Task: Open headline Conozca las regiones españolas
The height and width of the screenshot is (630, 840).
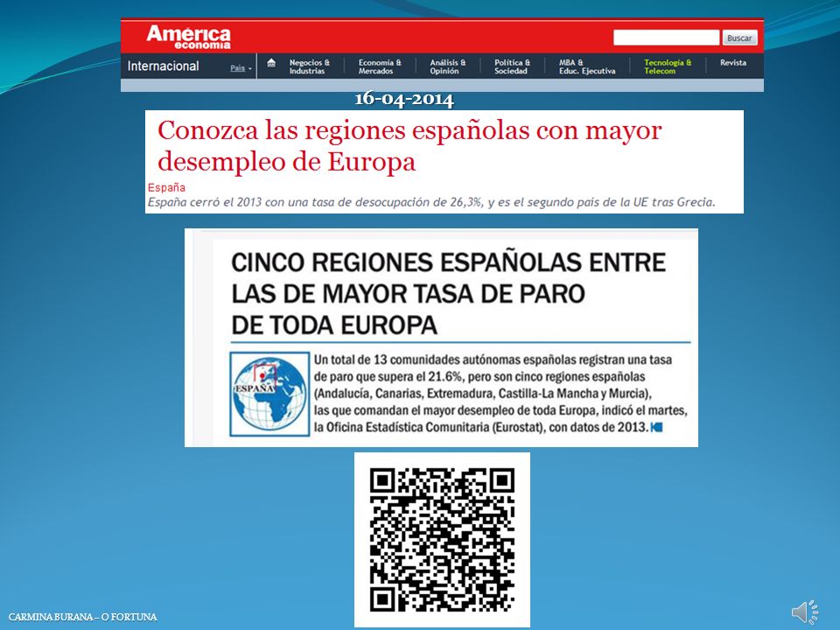Action: point(409,146)
